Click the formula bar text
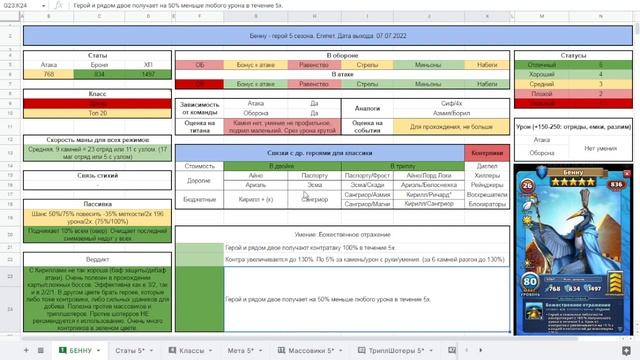This screenshot has height=360, width=640. (x=178, y=6)
